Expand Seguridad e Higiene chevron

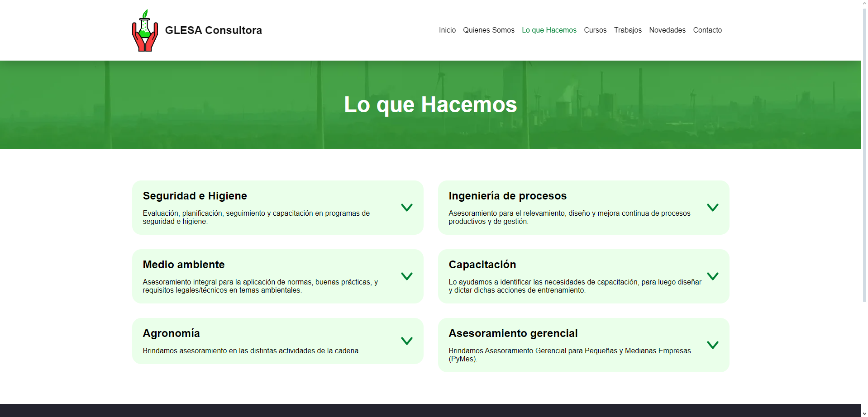pos(406,208)
